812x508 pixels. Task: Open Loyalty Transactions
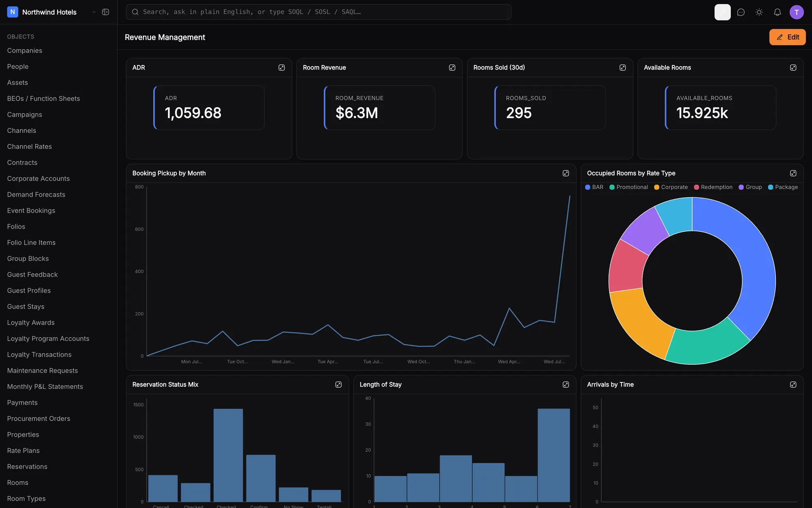(39, 355)
